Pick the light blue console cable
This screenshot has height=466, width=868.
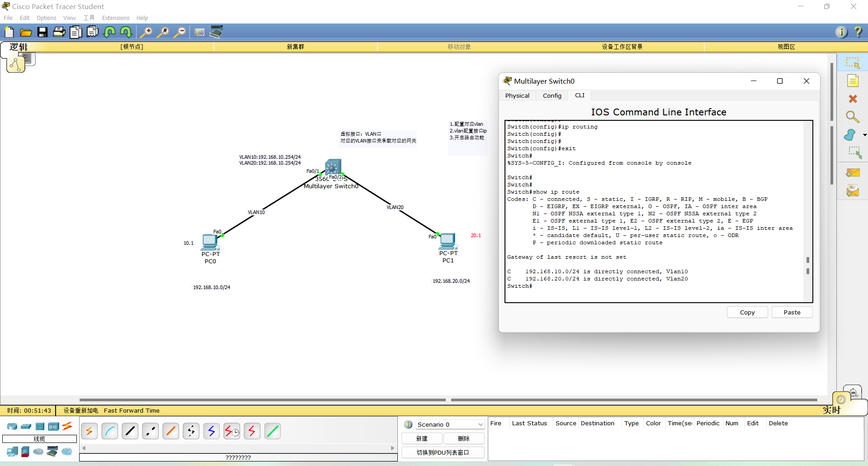(x=110, y=431)
